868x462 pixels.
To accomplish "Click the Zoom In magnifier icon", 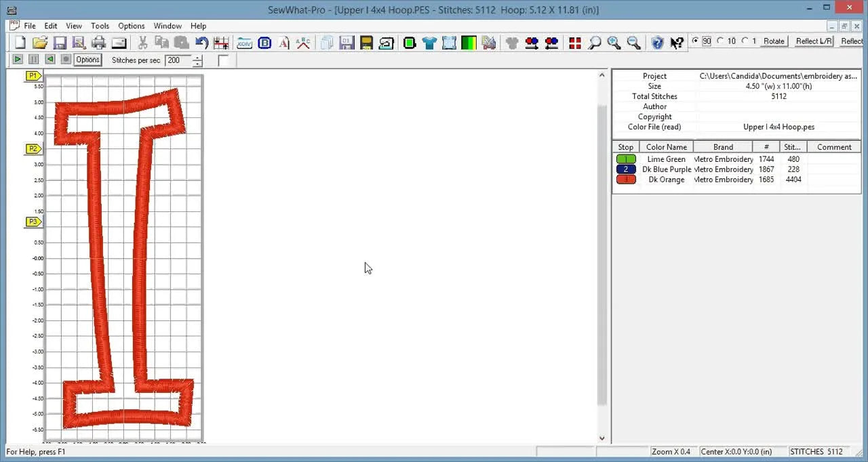I will pyautogui.click(x=614, y=43).
